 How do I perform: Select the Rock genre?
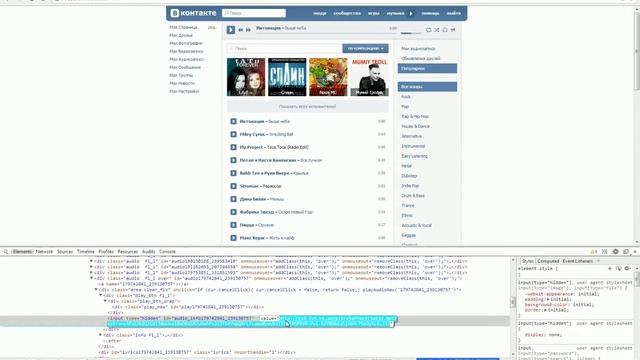pos(406,97)
